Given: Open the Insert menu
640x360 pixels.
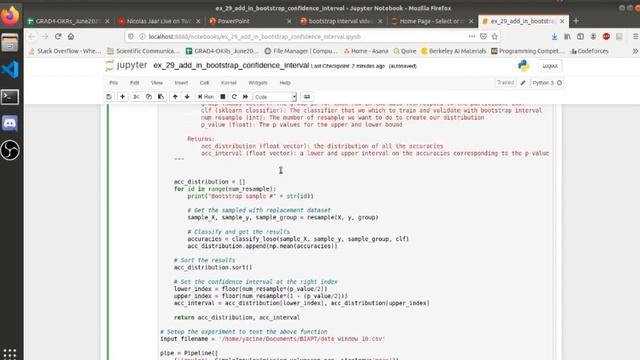Looking at the screenshot, I should coord(181,83).
